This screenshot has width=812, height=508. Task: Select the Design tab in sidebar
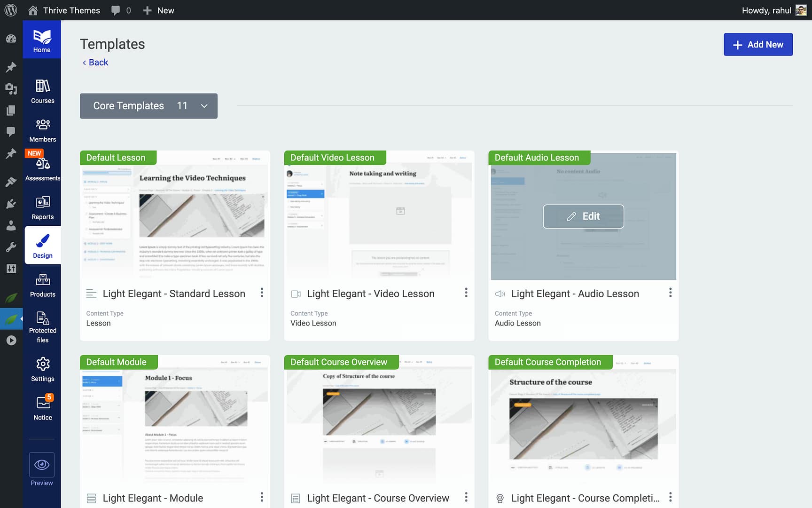[x=42, y=246]
